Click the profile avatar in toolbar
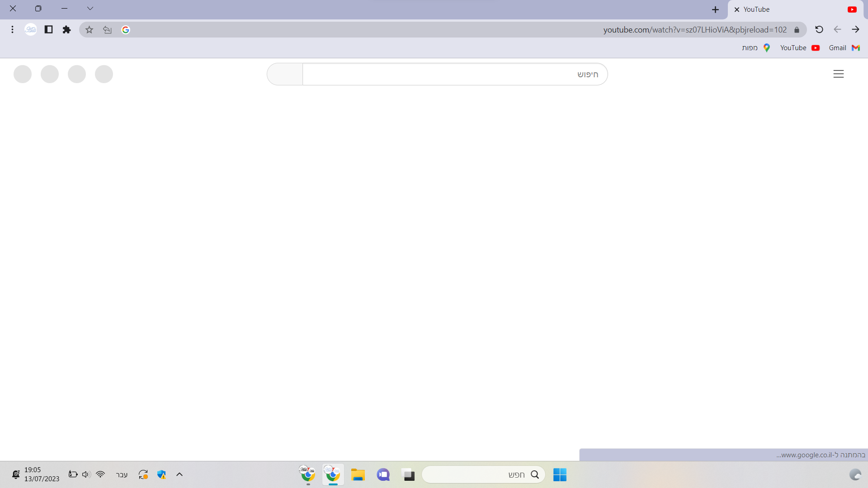 (x=30, y=30)
